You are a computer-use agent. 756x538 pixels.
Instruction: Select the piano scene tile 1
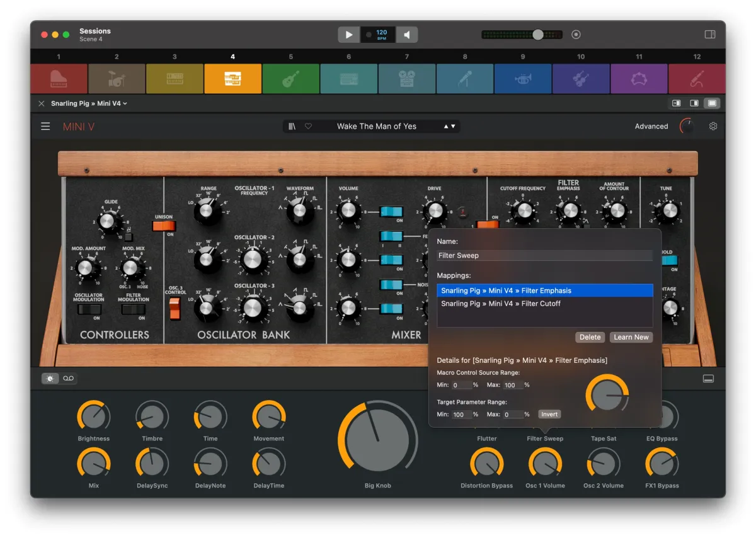[59, 79]
